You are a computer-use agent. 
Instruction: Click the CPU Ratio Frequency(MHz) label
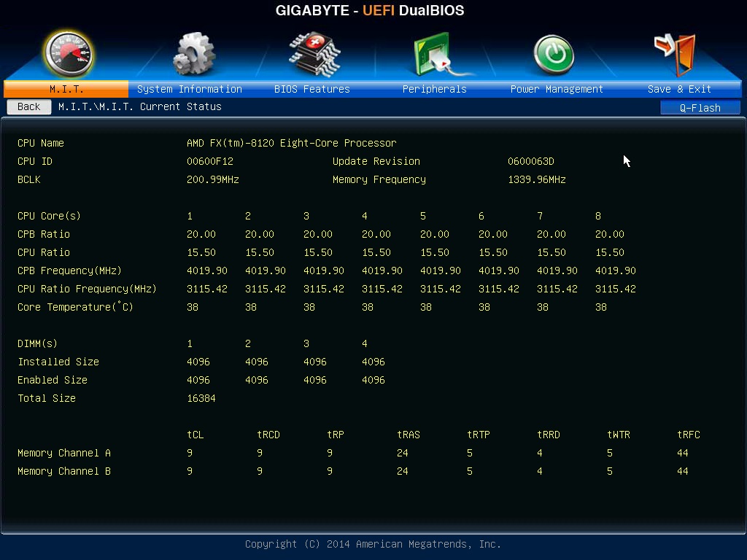click(88, 289)
